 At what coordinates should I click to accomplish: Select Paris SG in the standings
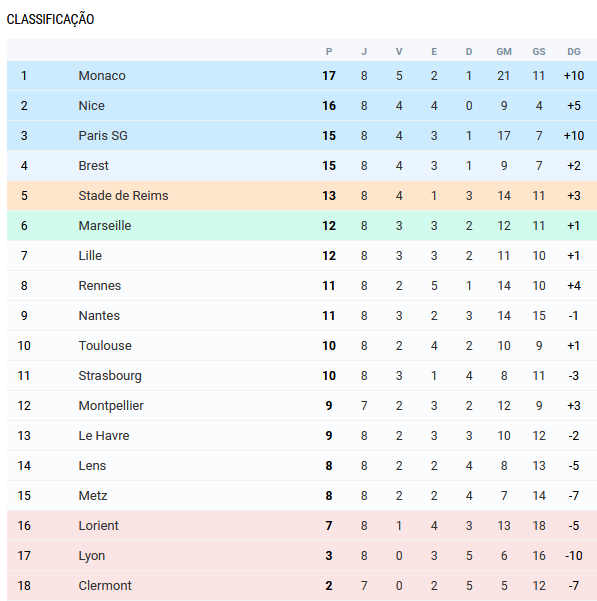coord(103,135)
